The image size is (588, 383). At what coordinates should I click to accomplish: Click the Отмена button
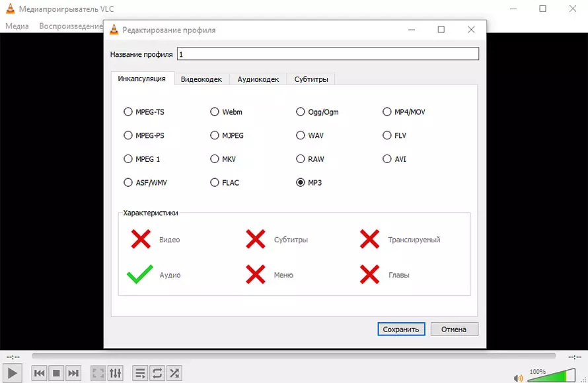454,329
